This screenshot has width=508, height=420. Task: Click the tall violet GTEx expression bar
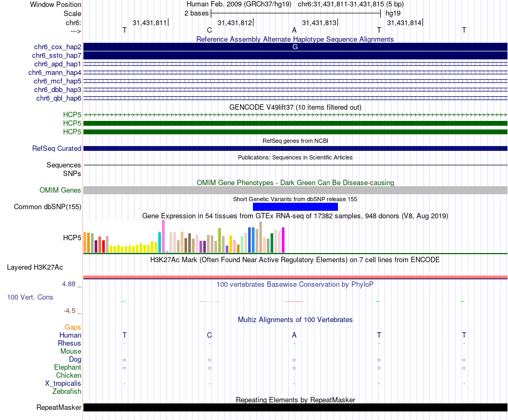[x=163, y=236]
